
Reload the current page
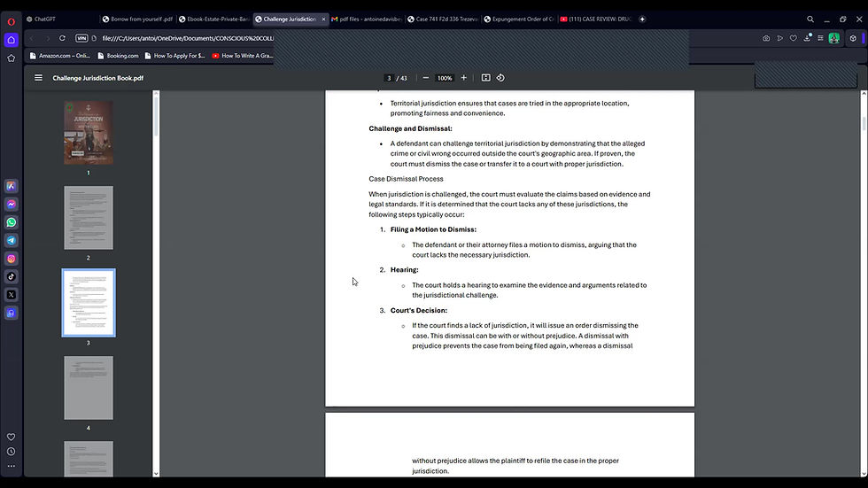click(x=62, y=38)
